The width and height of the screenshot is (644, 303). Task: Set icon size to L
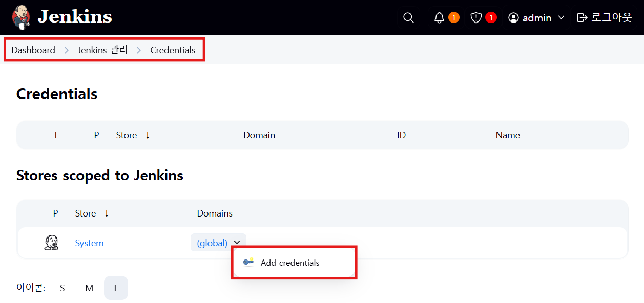pyautogui.click(x=116, y=288)
